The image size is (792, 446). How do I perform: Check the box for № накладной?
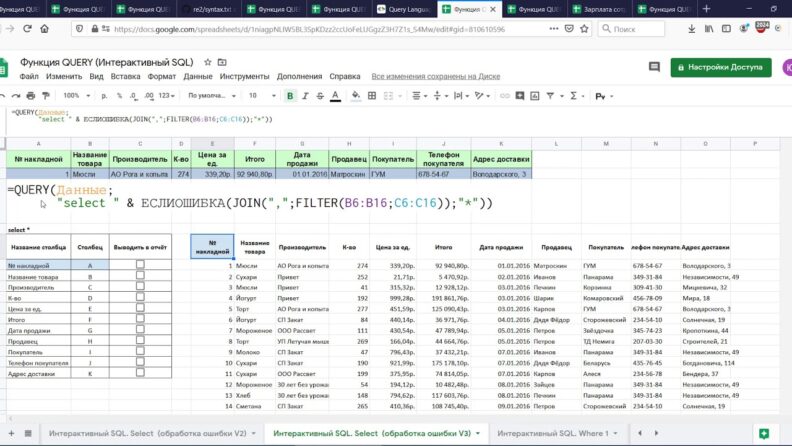[140, 264]
